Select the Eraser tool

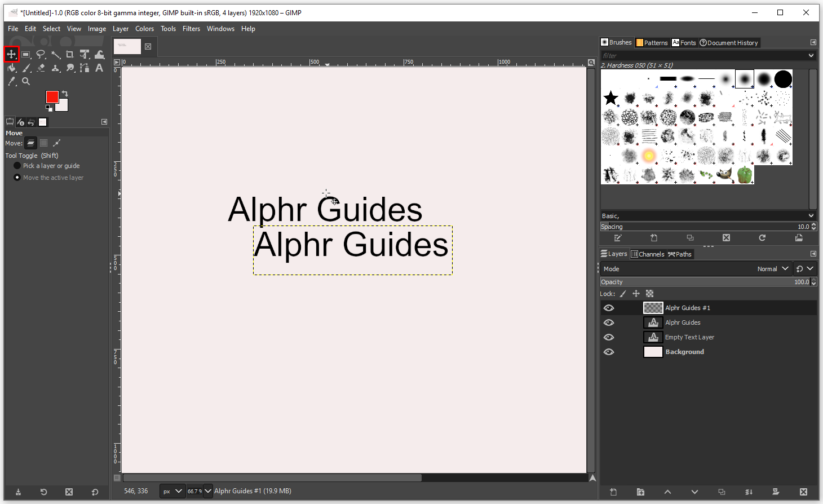41,68
